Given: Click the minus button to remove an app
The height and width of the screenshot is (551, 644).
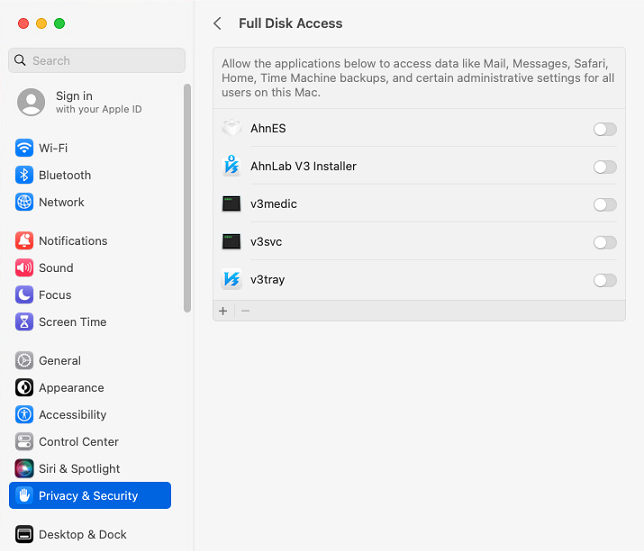Looking at the screenshot, I should click(245, 311).
